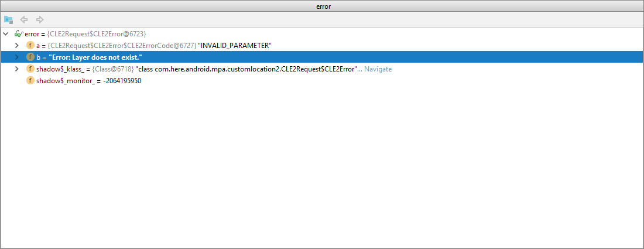
Task: Click field icon of variable a
Action: [x=30, y=46]
